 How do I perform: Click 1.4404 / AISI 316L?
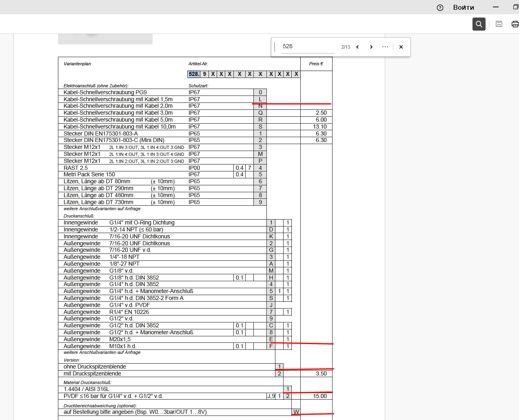coord(86,389)
